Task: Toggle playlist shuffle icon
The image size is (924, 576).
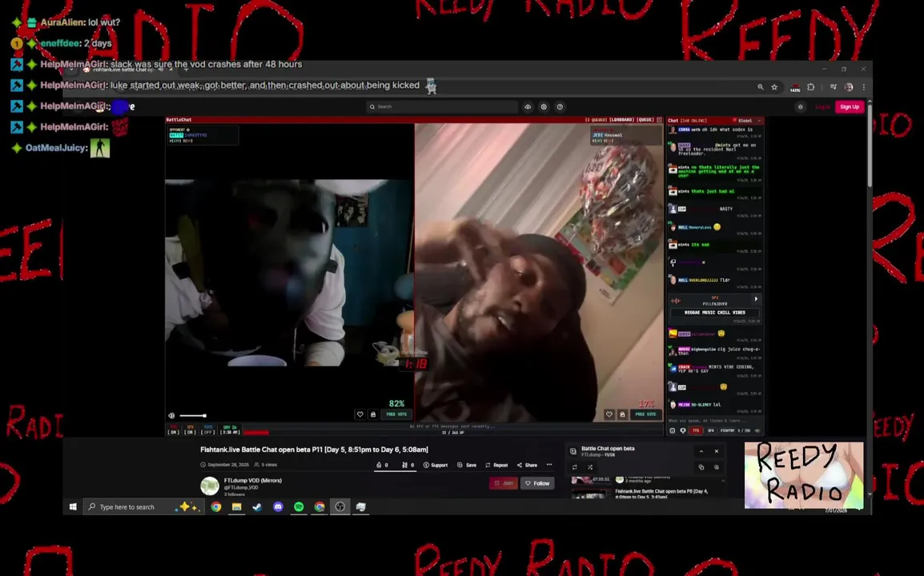Action: point(590,467)
